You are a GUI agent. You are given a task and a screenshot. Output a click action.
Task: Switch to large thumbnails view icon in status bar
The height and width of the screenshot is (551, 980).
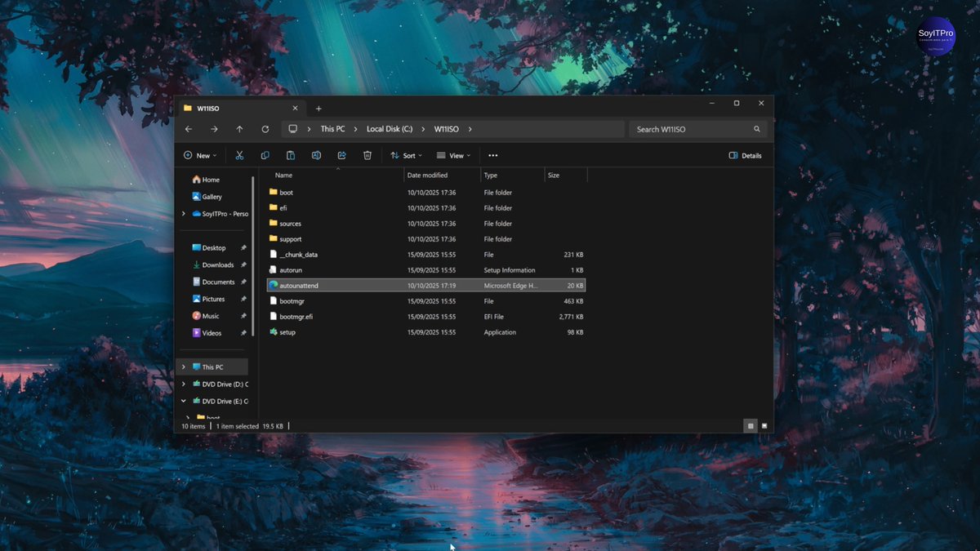(x=764, y=426)
